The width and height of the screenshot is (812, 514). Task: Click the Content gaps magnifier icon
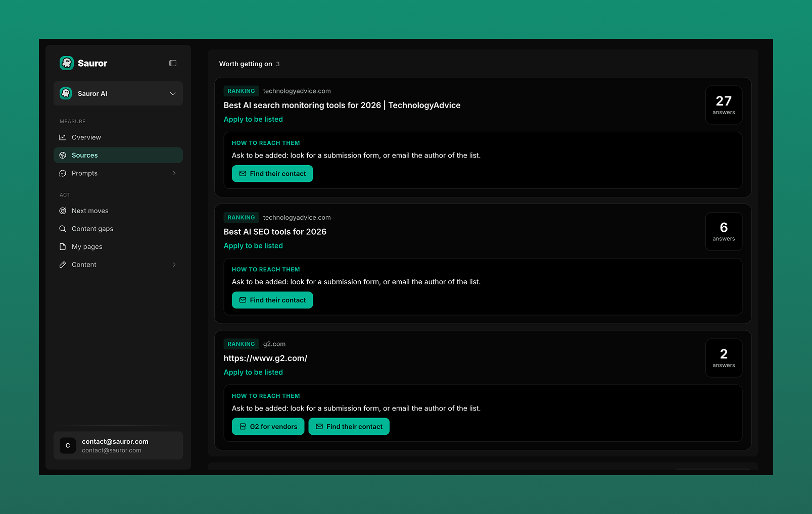point(63,229)
